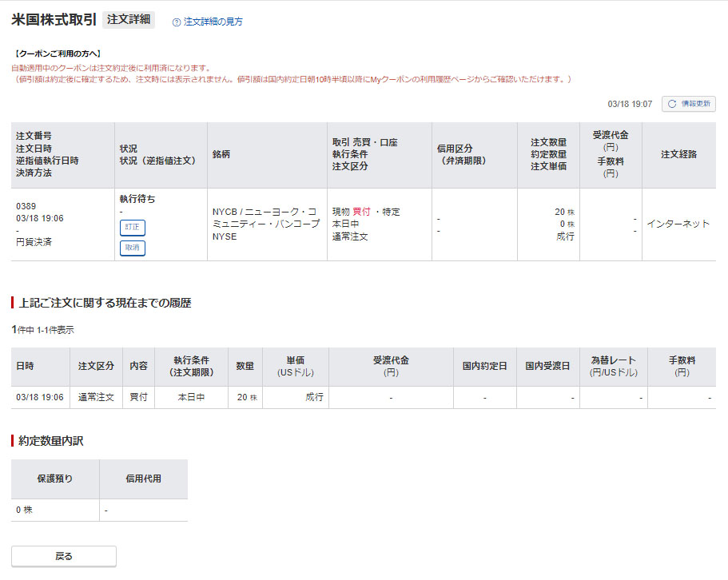Screen dimensions: 728x580
Task: Click the インターネット order route cell
Action: click(x=678, y=224)
